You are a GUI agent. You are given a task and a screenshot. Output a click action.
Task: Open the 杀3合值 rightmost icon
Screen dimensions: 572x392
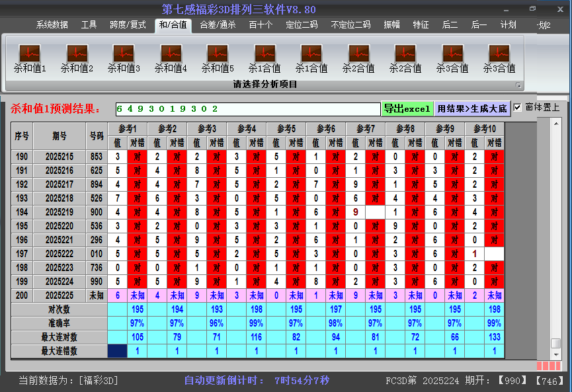pyautogui.click(x=499, y=54)
